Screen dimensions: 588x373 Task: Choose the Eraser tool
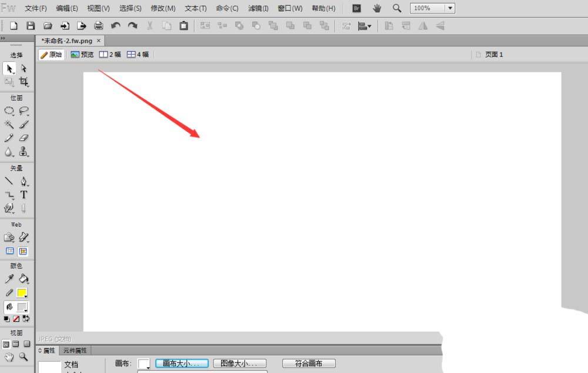(x=24, y=138)
